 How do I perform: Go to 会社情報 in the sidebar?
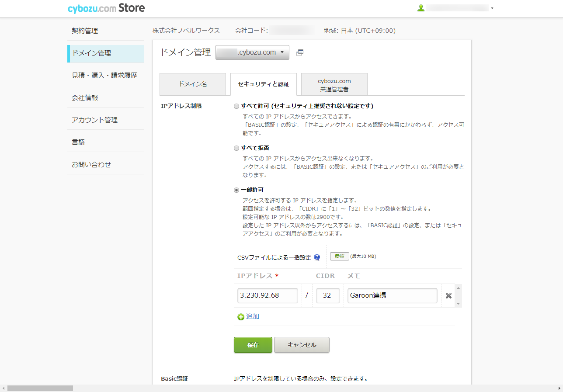pyautogui.click(x=105, y=98)
